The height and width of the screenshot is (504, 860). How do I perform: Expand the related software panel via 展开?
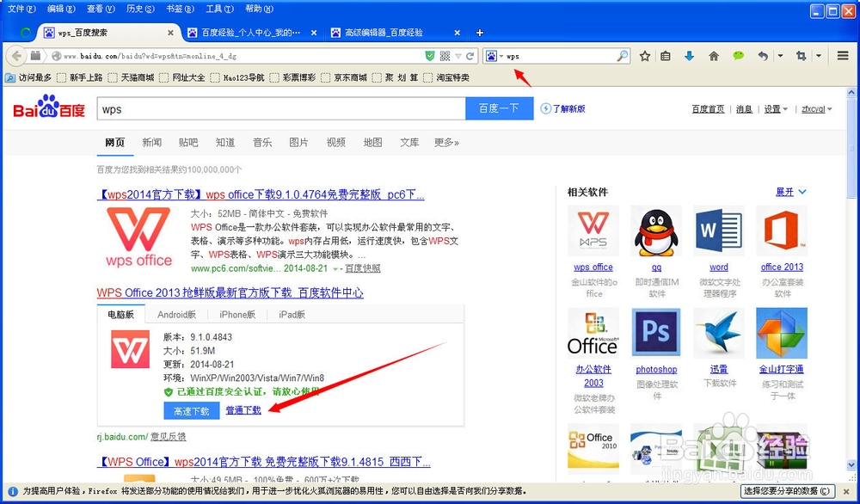coord(790,192)
